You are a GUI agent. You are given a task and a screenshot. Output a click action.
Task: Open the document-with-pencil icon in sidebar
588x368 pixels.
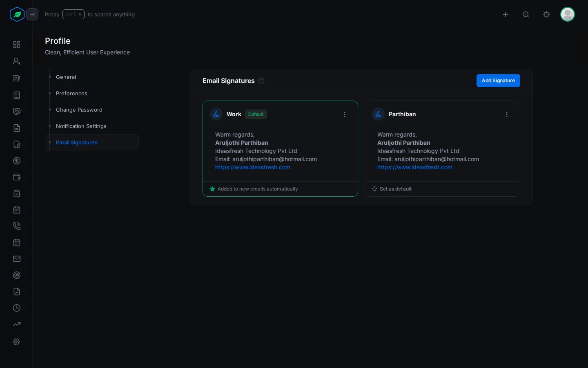[x=17, y=144]
